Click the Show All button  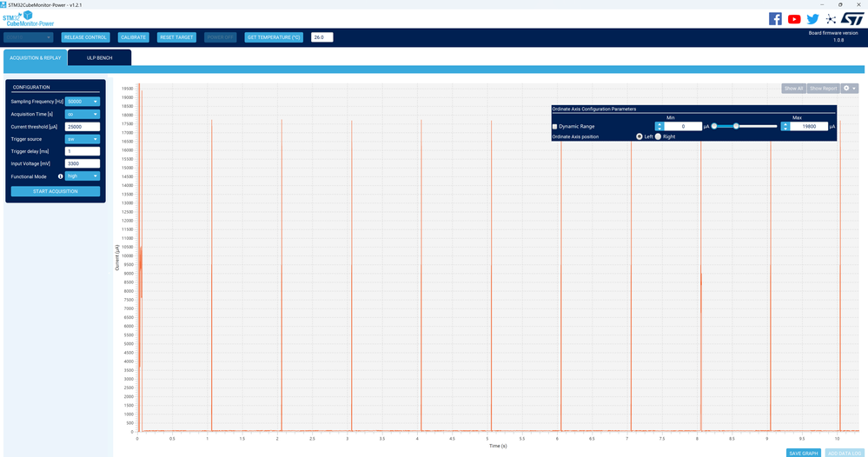(x=793, y=89)
